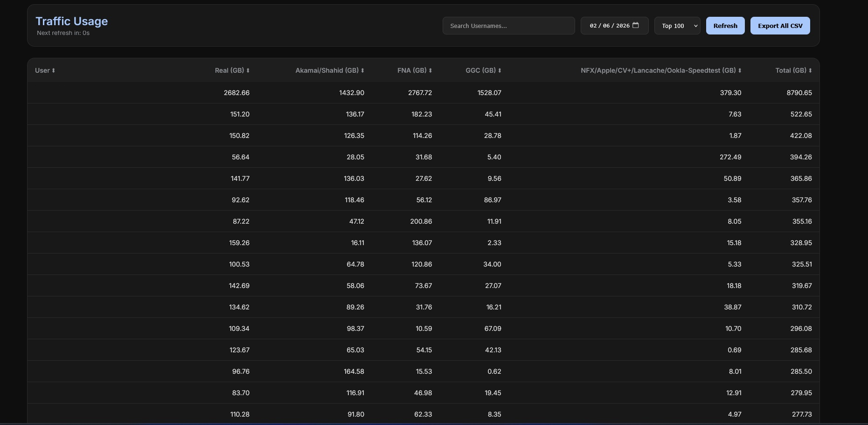Viewport: 868px width, 425px height.
Task: Click the sort icon on Total (GB) column
Action: pyautogui.click(x=810, y=70)
